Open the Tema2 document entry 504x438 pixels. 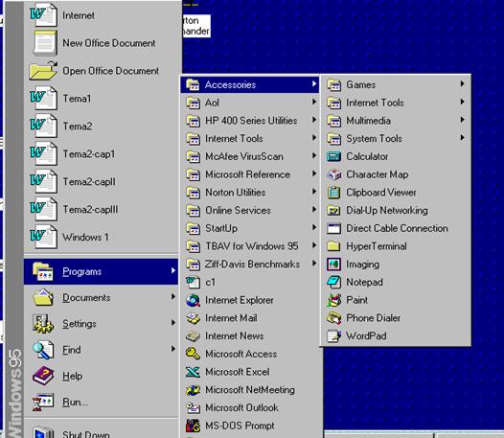[x=101, y=126]
